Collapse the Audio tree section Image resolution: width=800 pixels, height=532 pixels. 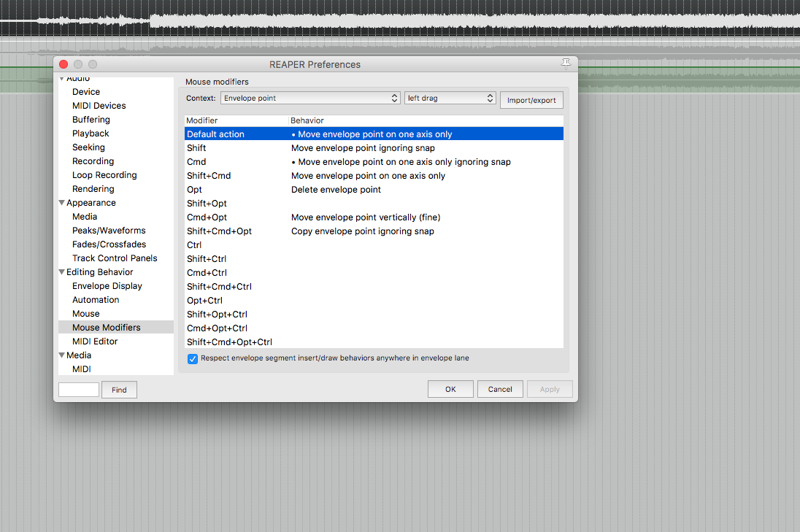pos(62,79)
